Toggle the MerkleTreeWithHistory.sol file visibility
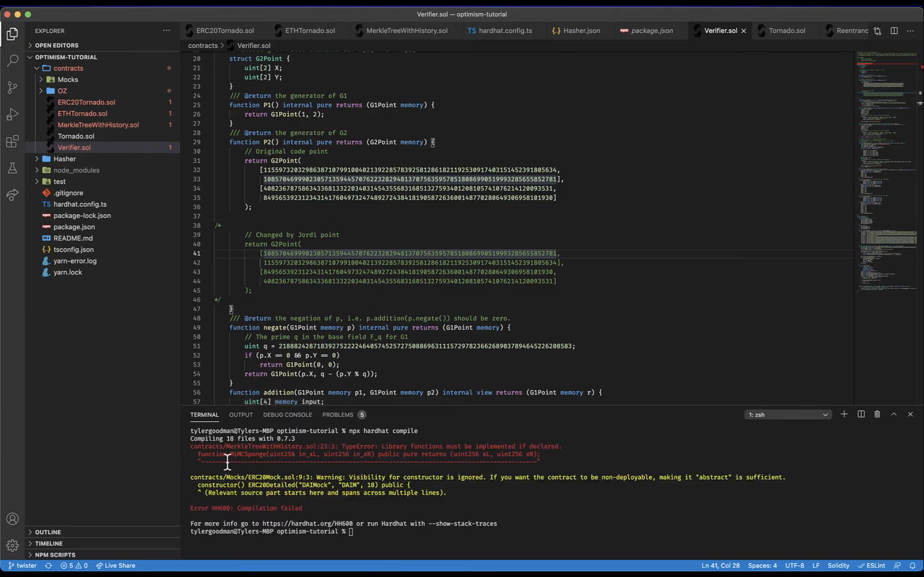The width and height of the screenshot is (924, 577). pyautogui.click(x=98, y=125)
